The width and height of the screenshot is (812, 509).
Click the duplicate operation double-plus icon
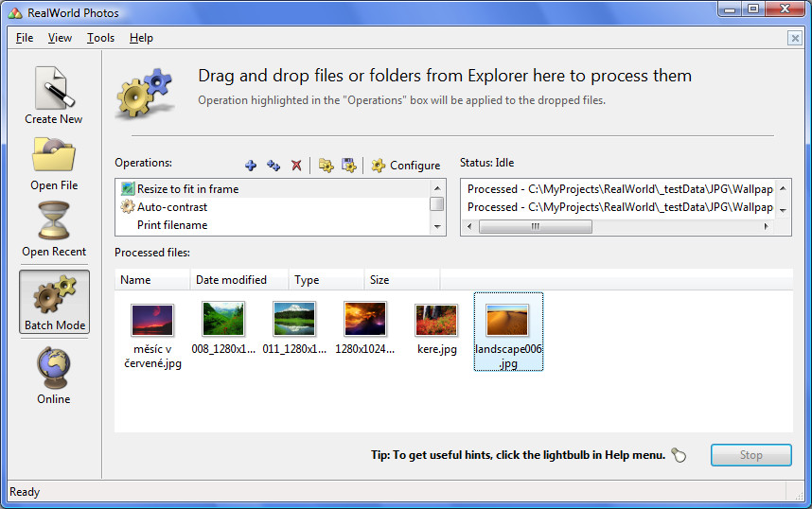[x=274, y=166]
